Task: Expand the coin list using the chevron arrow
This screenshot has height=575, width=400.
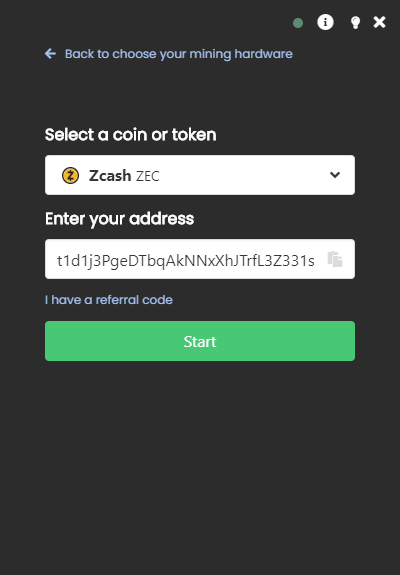Action: (x=335, y=175)
